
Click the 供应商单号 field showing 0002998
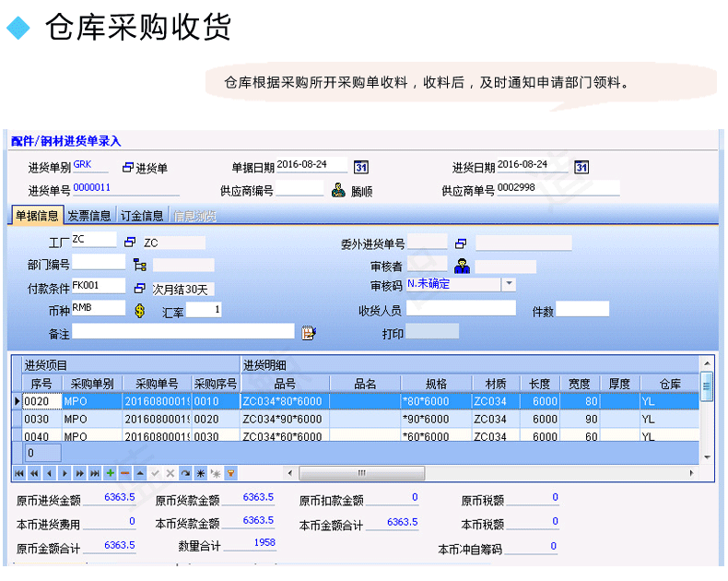[x=558, y=188]
